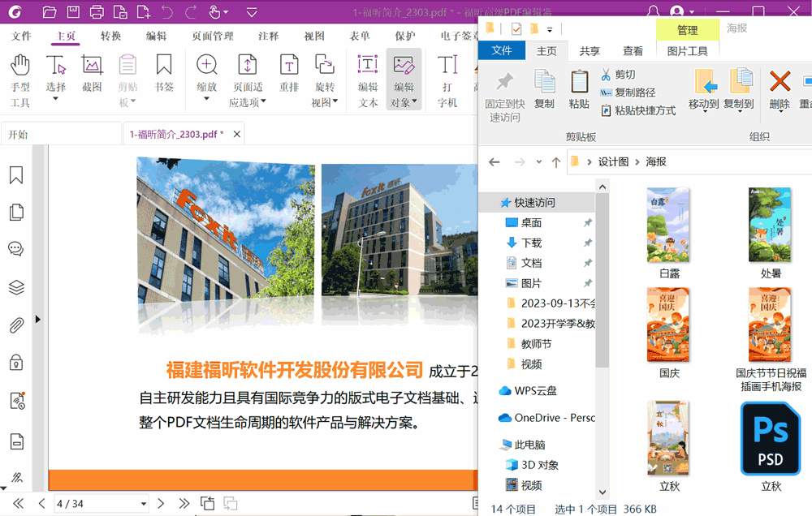Go to the previous page arrow
The width and height of the screenshot is (812, 516).
click(42, 503)
